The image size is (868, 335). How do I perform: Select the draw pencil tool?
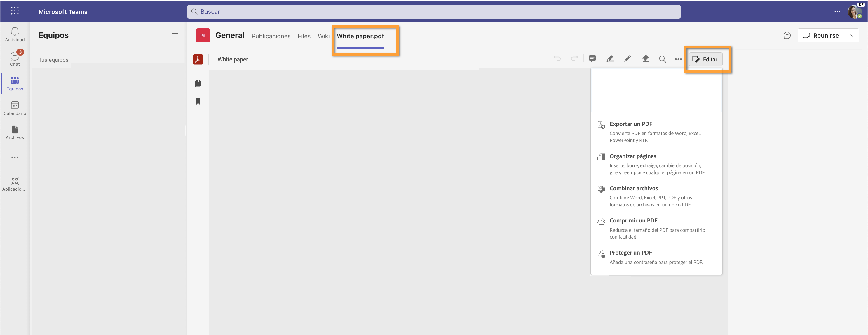click(628, 59)
